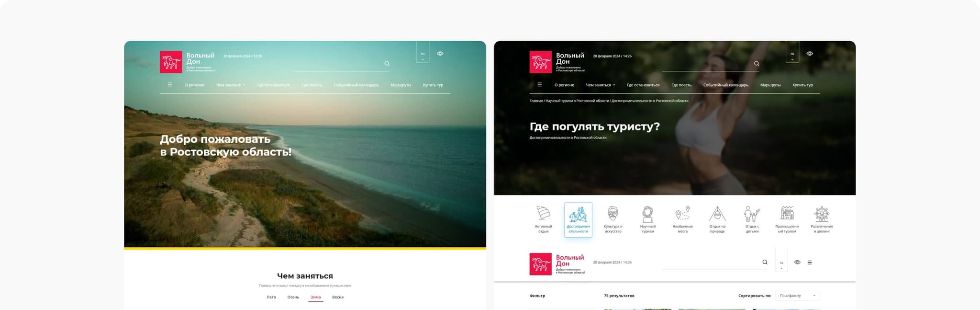Switch to the Лето season tab

pos(271,297)
